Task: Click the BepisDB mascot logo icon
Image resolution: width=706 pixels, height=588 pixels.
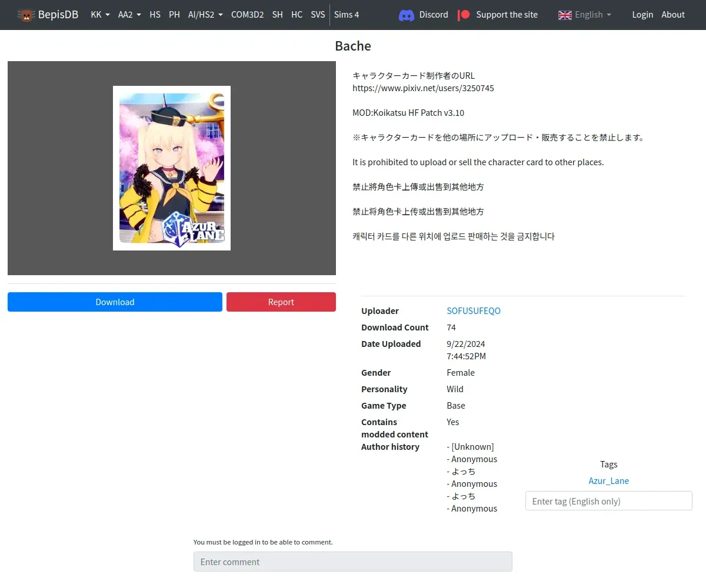Action: tap(26, 15)
